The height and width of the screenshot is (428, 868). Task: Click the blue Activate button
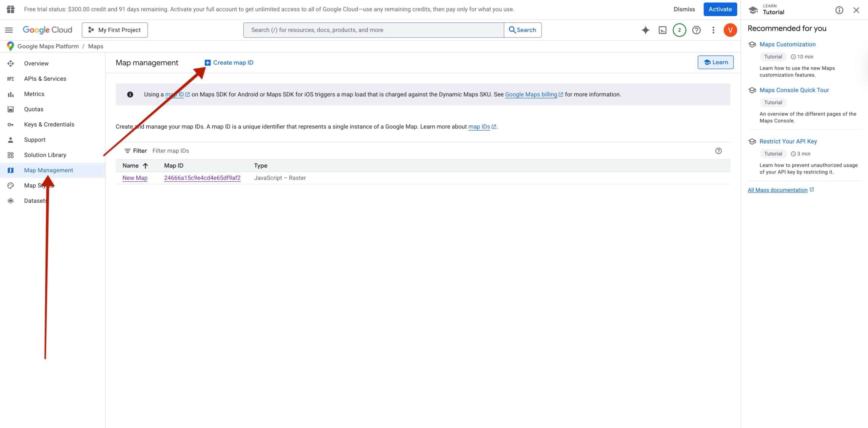720,9
